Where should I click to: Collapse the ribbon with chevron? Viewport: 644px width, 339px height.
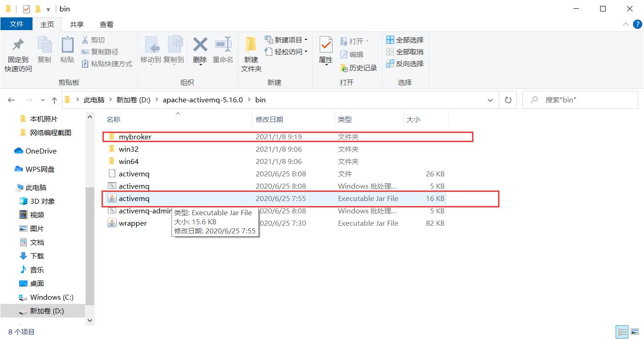[x=625, y=25]
